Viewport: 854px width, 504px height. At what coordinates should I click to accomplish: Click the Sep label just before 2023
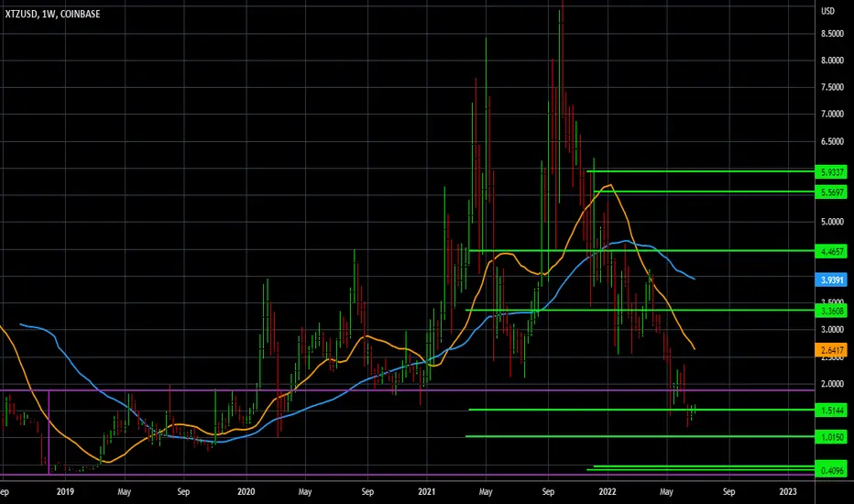point(728,491)
